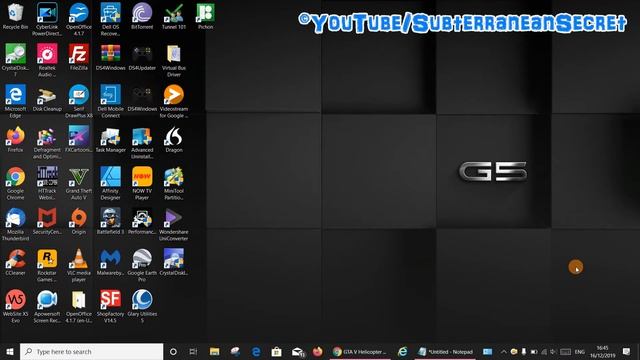Select Serif DrawPlus X8 icon

[x=79, y=101]
